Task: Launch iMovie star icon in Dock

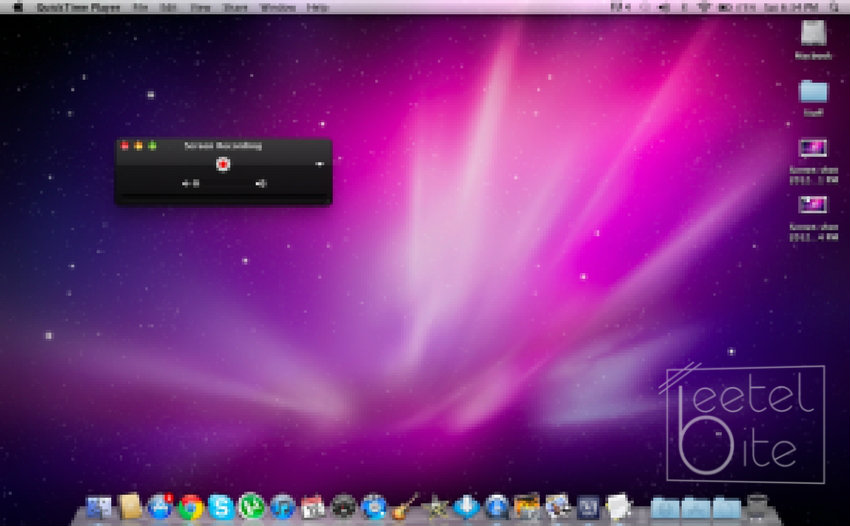Action: click(436, 508)
